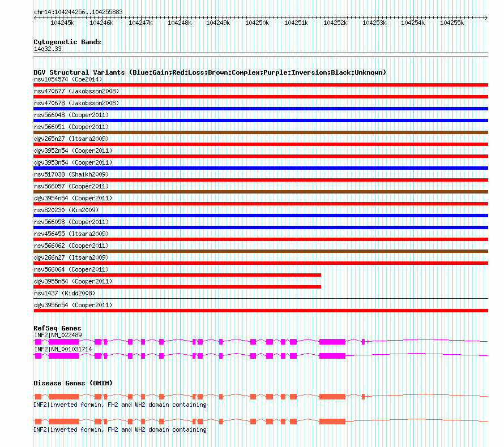Click the Cytogenetic Bands track title

point(67,42)
